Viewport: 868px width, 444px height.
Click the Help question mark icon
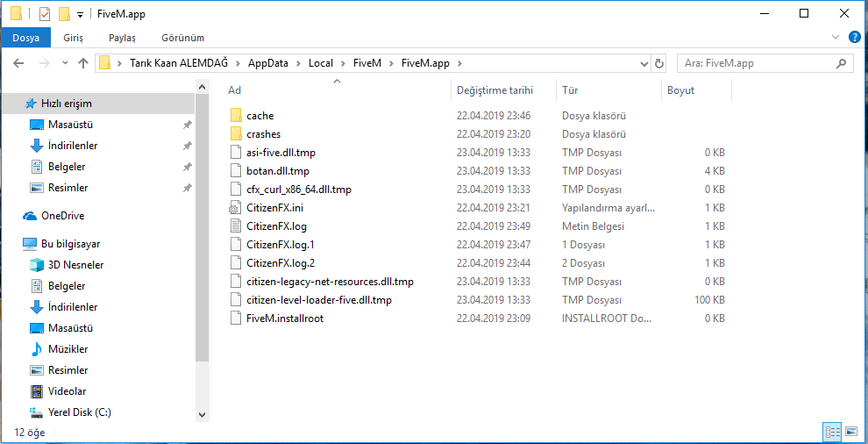854,37
